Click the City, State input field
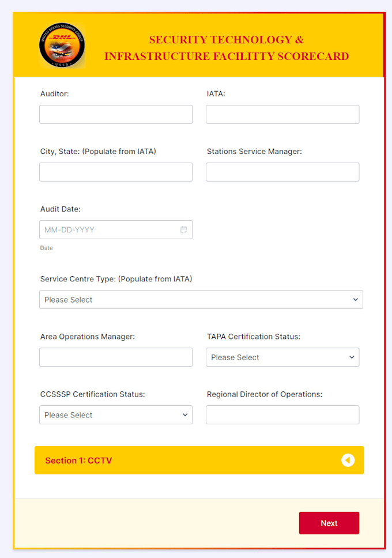The image size is (392, 558). coord(115,172)
